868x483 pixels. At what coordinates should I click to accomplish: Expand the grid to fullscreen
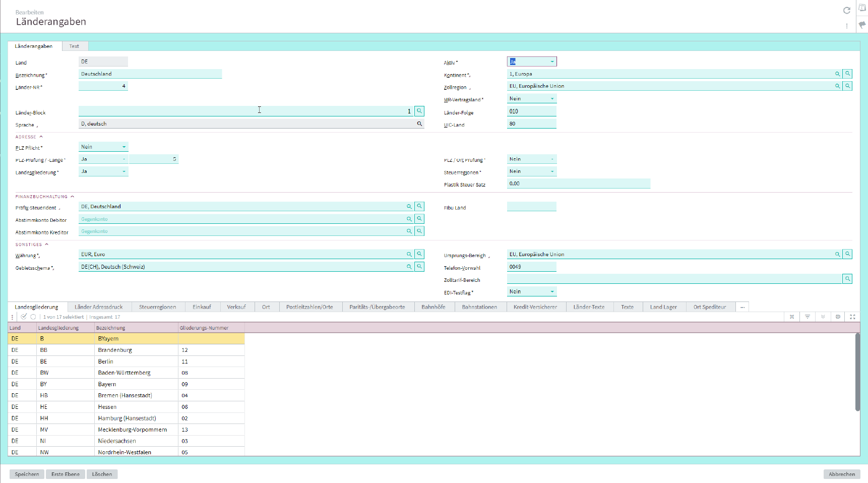[x=853, y=317]
